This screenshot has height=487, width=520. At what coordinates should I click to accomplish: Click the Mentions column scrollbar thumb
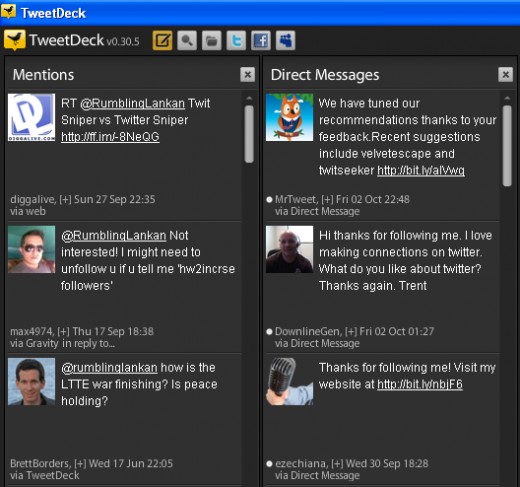249,134
